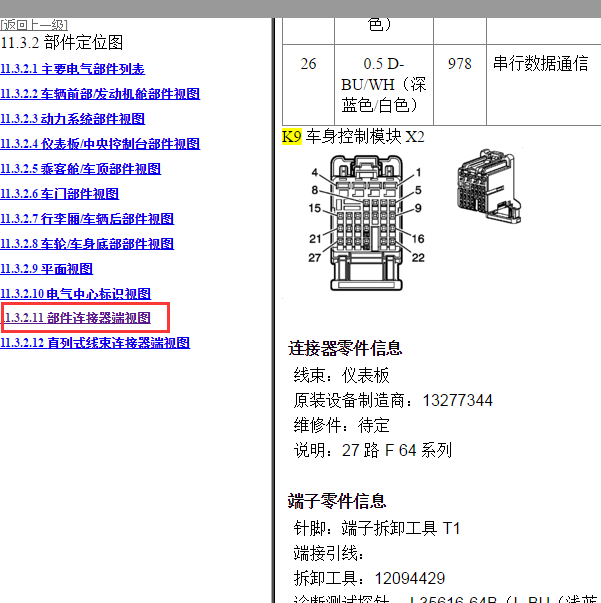601x603 pixels.
Task: Click the K9 车身控制模块 X2 title
Action: click(x=353, y=137)
